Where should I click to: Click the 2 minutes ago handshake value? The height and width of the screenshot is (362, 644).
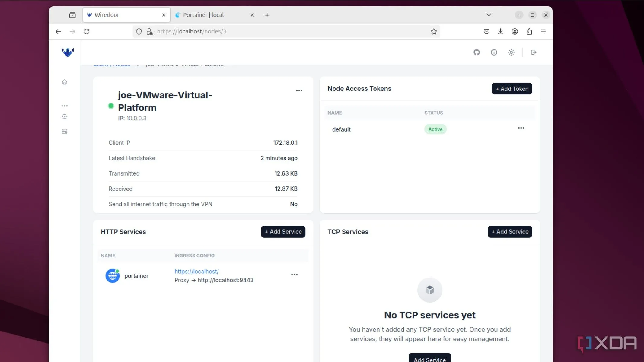click(279, 158)
